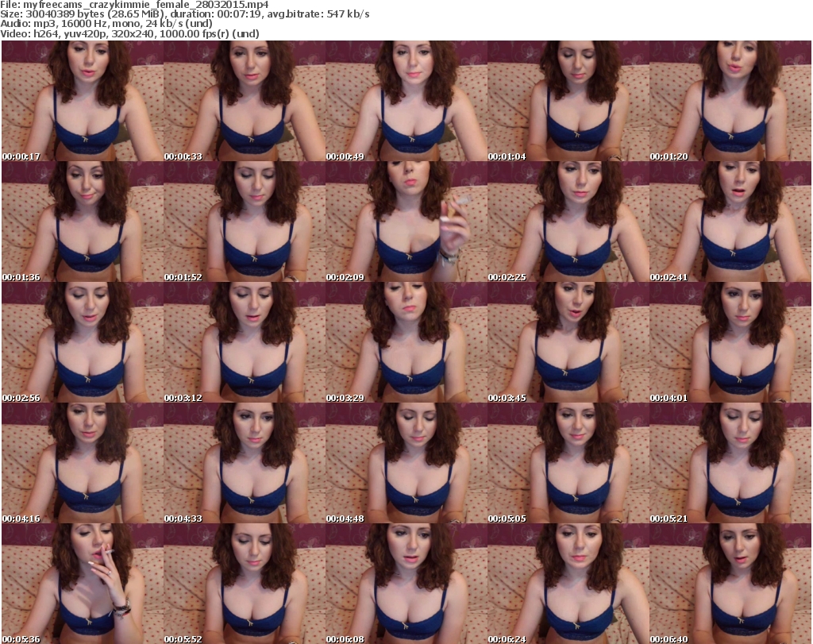Open the frame stamped 00:01:36

[x=83, y=222]
